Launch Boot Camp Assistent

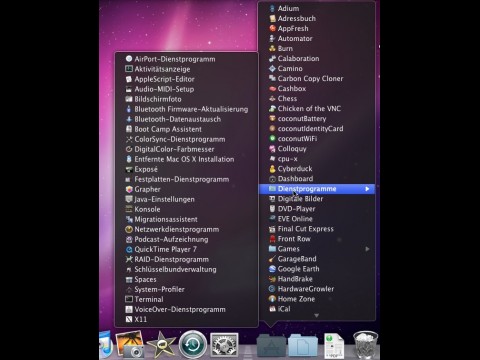[187, 129]
